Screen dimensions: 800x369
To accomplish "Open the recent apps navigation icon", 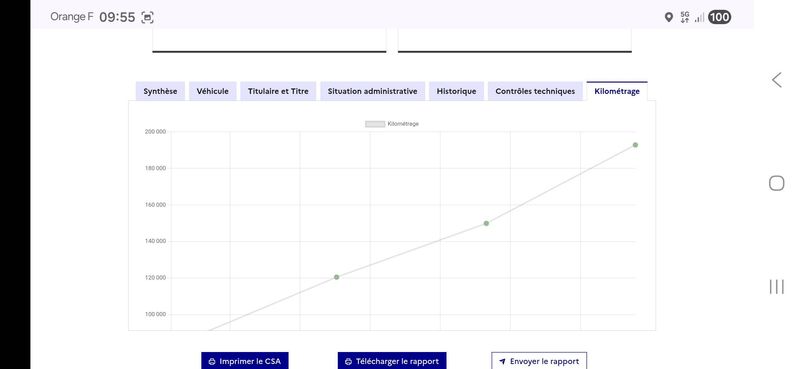I will coord(777,287).
